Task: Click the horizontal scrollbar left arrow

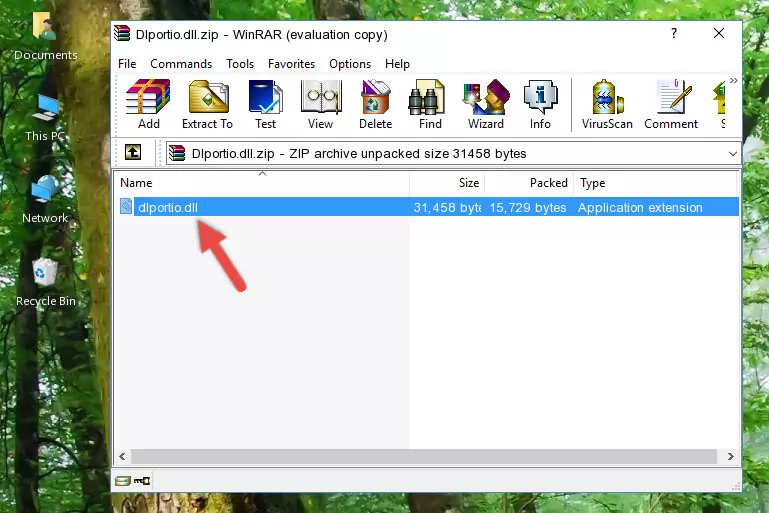Action: pos(122,456)
